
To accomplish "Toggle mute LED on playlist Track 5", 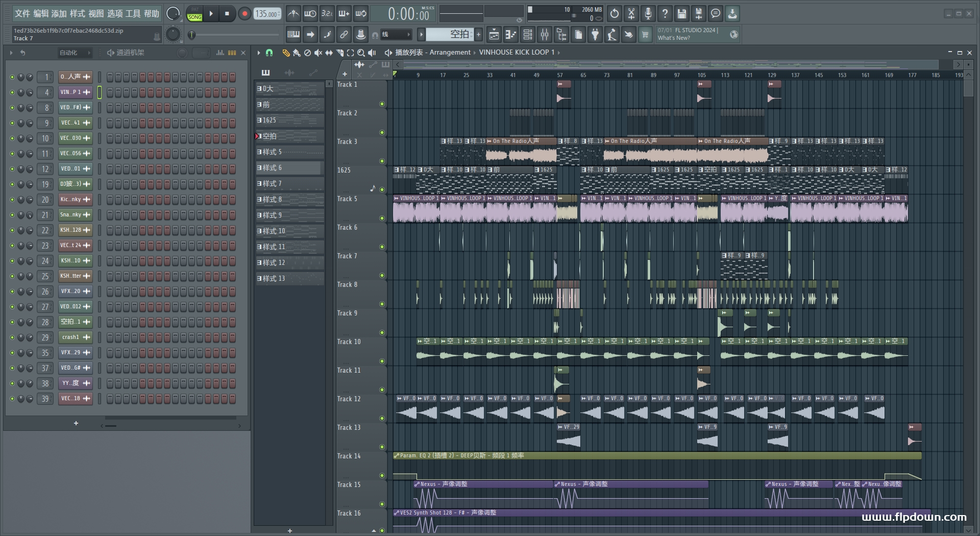I will (x=382, y=218).
